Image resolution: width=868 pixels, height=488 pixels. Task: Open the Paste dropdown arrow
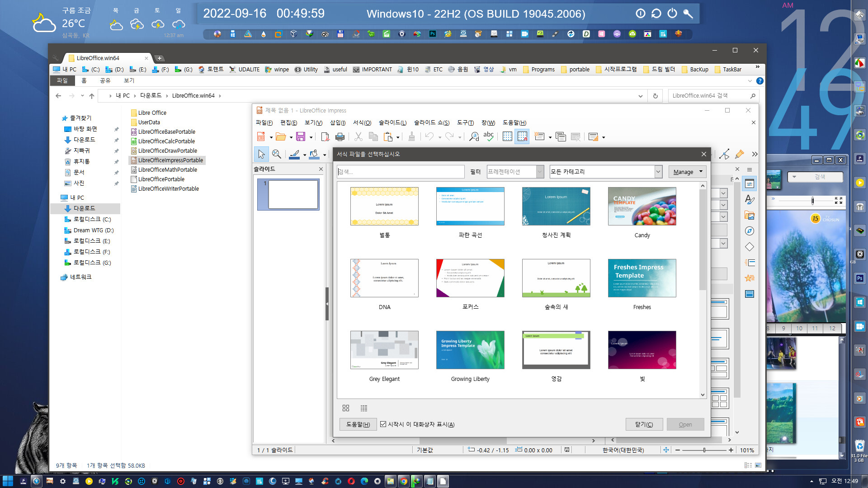(398, 137)
